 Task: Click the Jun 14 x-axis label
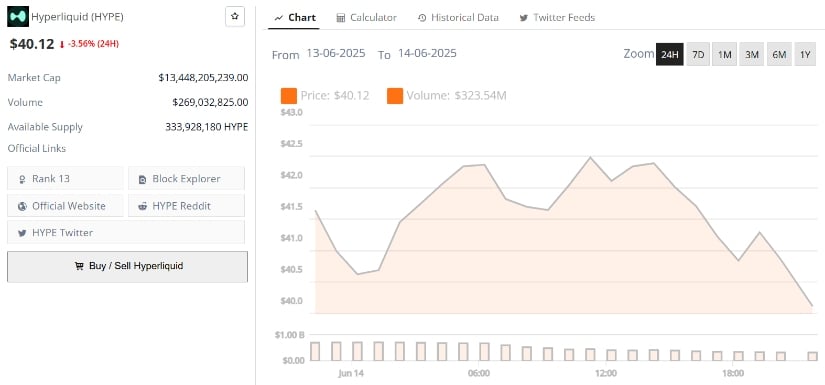point(351,373)
